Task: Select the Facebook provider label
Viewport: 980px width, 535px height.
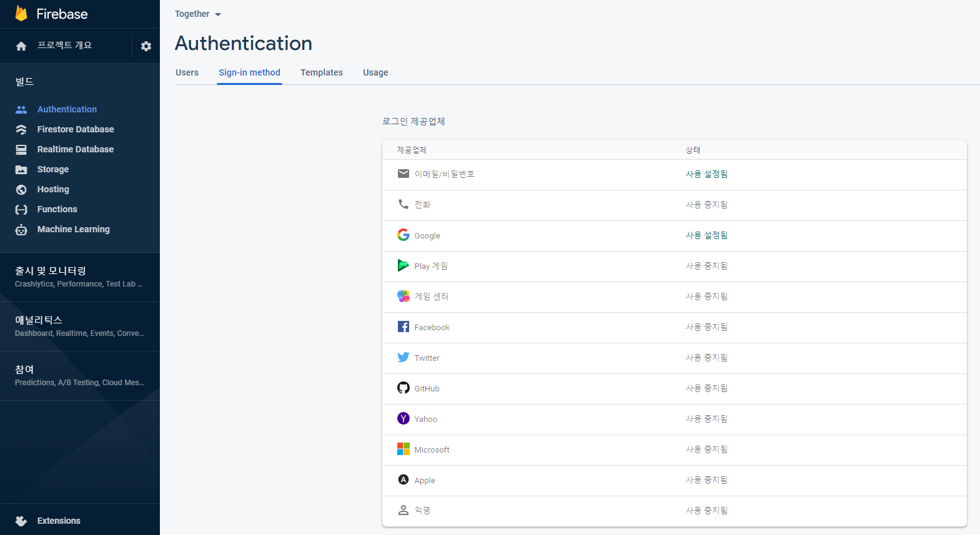Action: pos(432,327)
